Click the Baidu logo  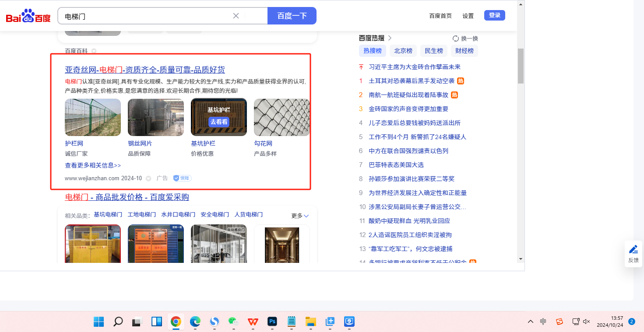(28, 16)
